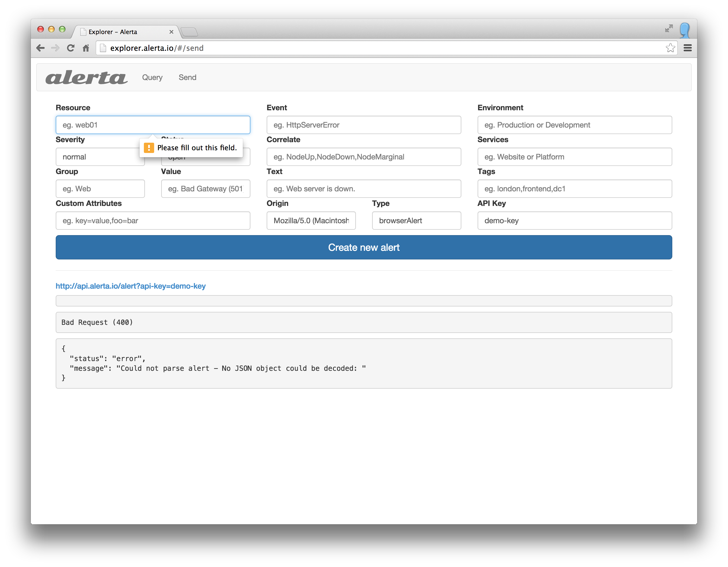The width and height of the screenshot is (728, 567).
Task: Click the API Key field
Action: [574, 221]
